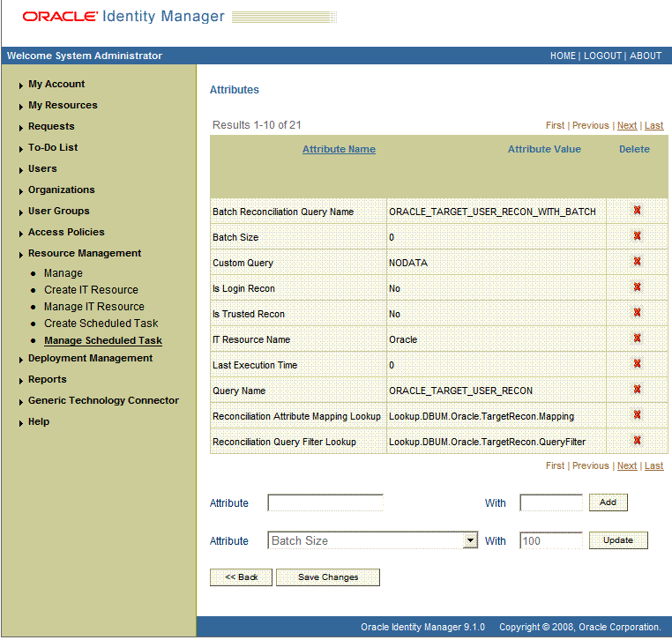
Task: Expand the My Account menu arrow
Action: tap(20, 86)
